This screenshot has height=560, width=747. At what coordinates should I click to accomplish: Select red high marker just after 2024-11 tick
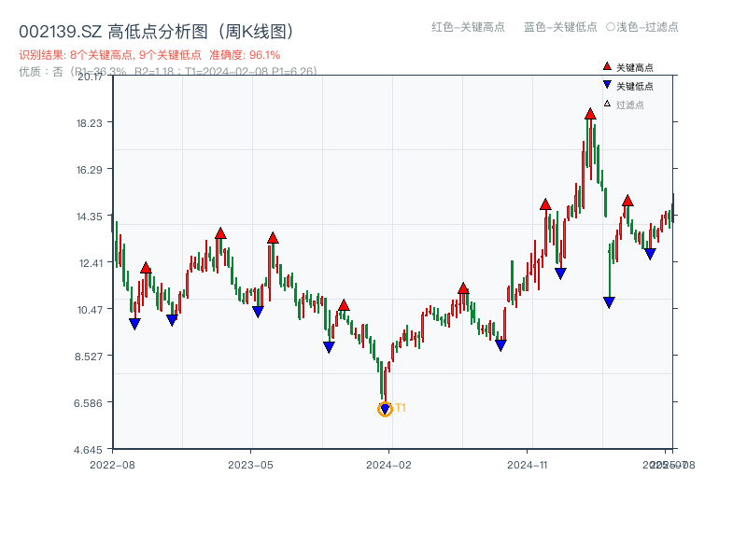[x=545, y=204]
